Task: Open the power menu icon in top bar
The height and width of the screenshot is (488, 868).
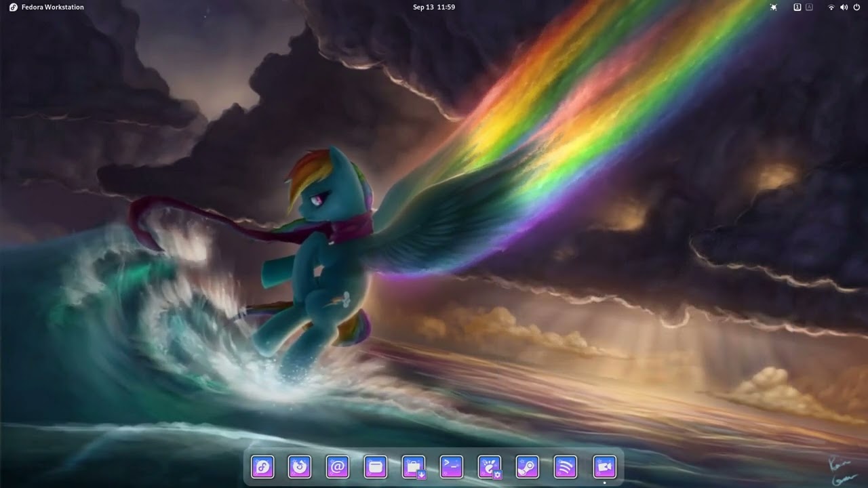Action: (x=856, y=7)
